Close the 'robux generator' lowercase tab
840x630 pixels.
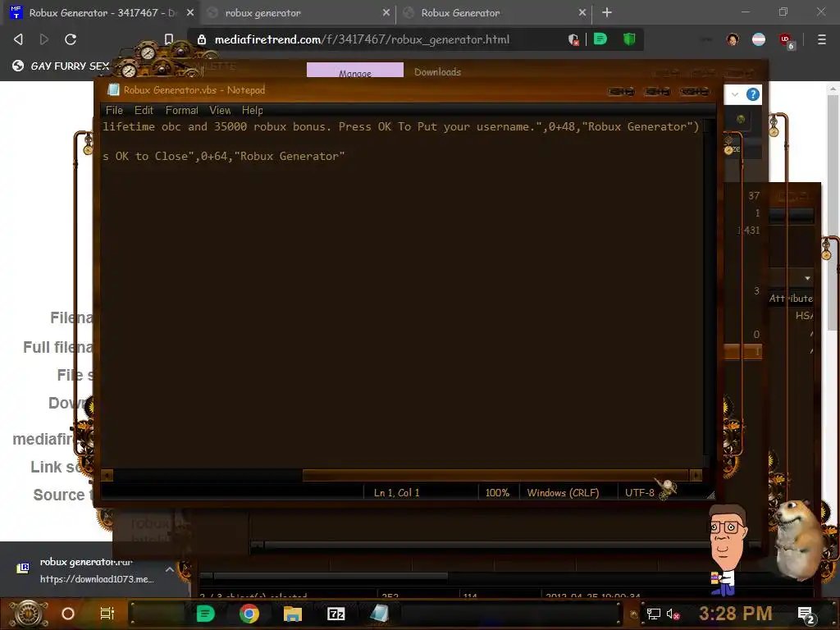pyautogui.click(x=386, y=12)
